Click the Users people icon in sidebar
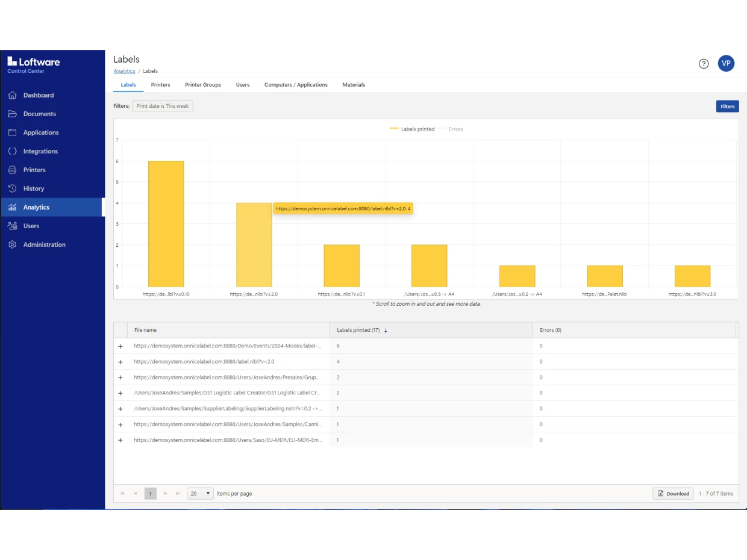This screenshot has width=747, height=560. click(12, 226)
